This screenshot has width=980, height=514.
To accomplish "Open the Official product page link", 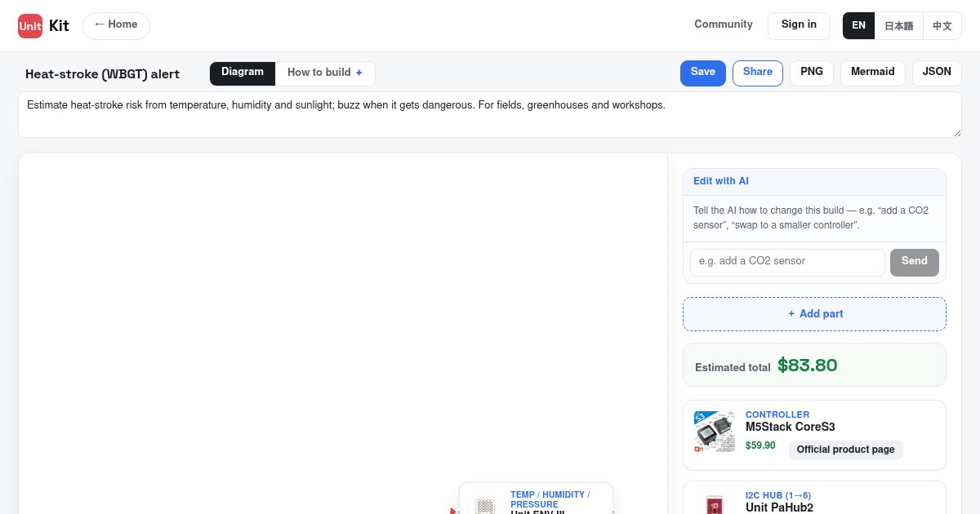I will (x=845, y=450).
